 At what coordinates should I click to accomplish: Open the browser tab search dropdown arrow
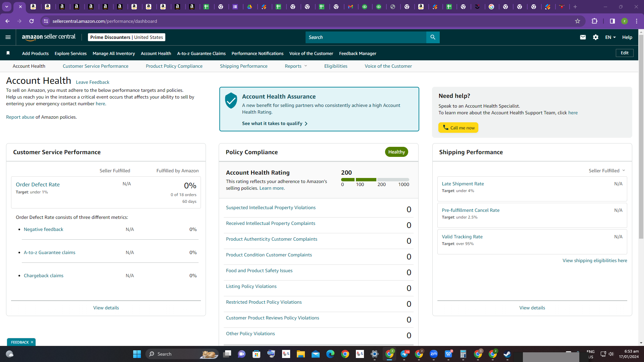7,7
